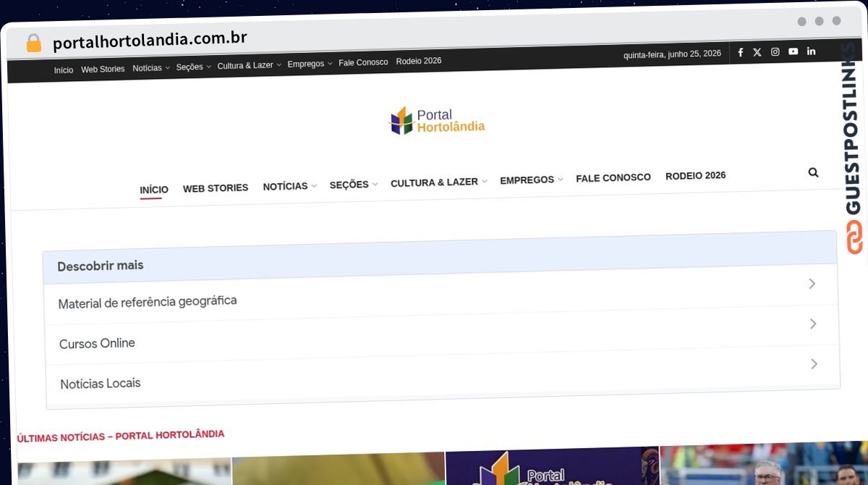Click the portalhortolandia.com.br address text
Viewport: 868px width, 485px height.
pos(150,41)
